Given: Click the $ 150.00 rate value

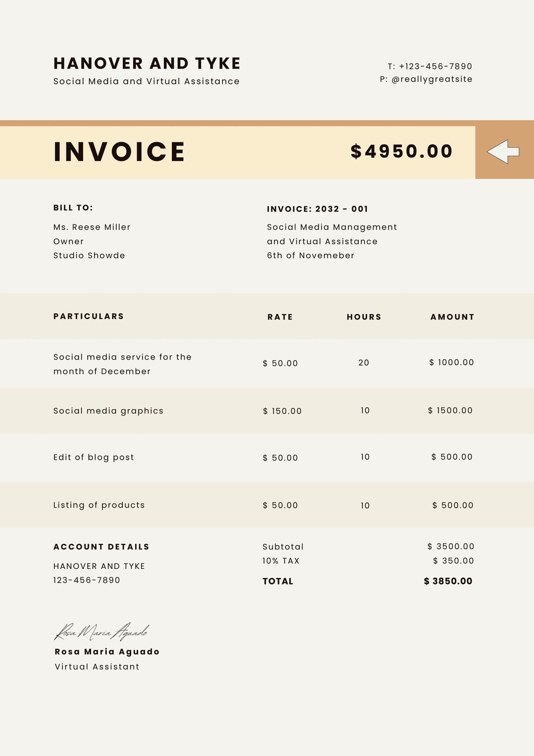Looking at the screenshot, I should 282,411.
